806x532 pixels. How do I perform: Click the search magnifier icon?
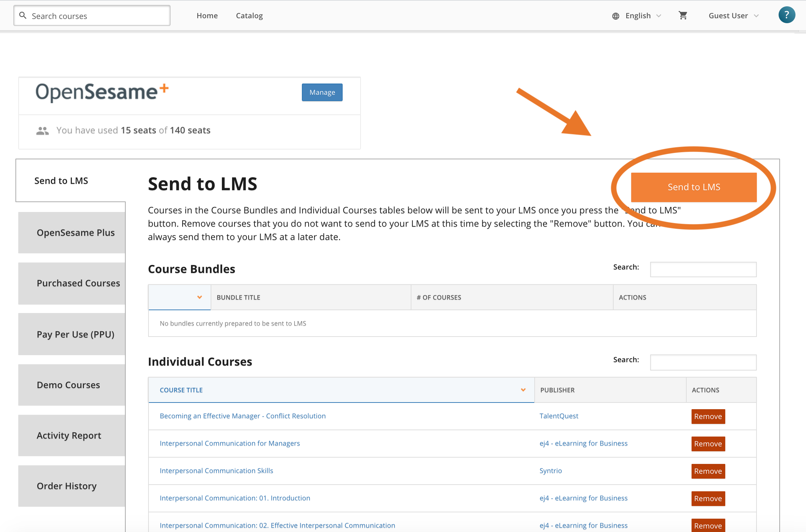(23, 15)
